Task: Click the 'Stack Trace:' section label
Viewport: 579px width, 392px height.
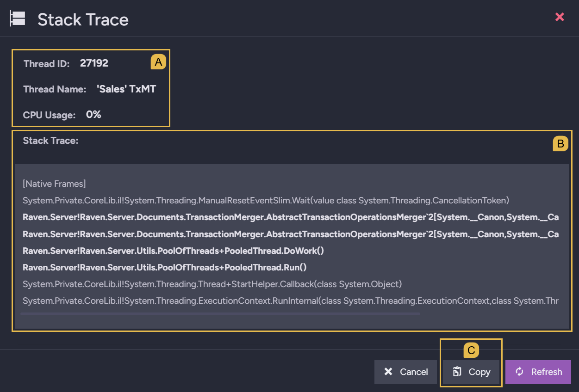Action: [x=50, y=141]
